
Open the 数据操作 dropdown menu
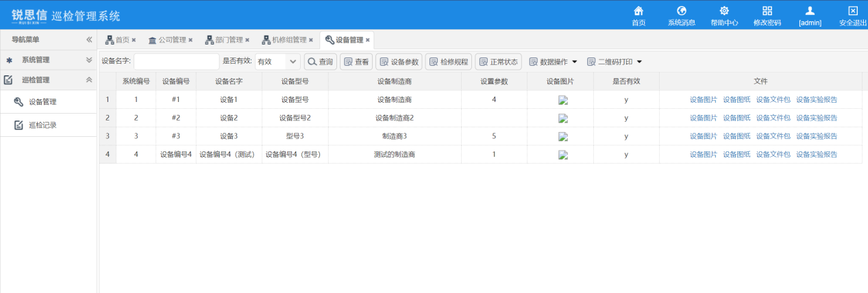click(553, 62)
